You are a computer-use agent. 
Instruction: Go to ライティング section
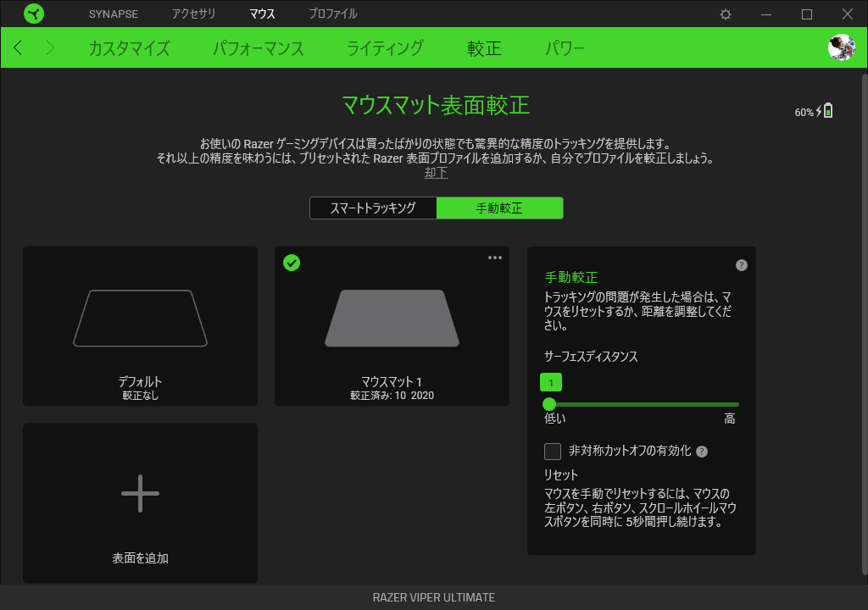click(386, 48)
